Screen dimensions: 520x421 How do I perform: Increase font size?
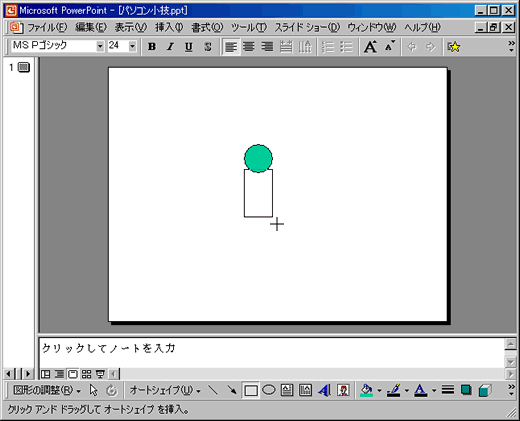click(370, 47)
